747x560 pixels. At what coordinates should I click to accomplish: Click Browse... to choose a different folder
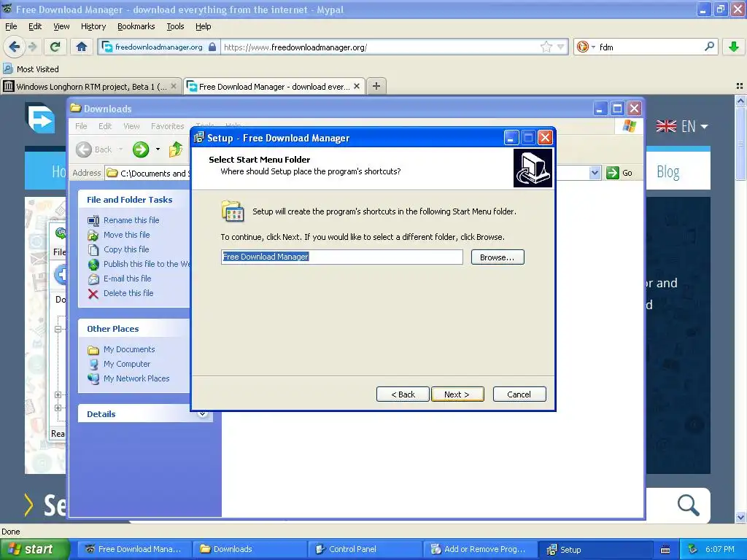pyautogui.click(x=498, y=257)
